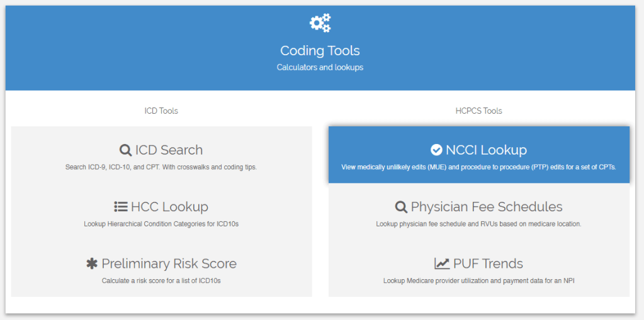Open the PUF Trends lookup
Image resolution: width=644 pixels, height=320 pixels.
(x=488, y=263)
